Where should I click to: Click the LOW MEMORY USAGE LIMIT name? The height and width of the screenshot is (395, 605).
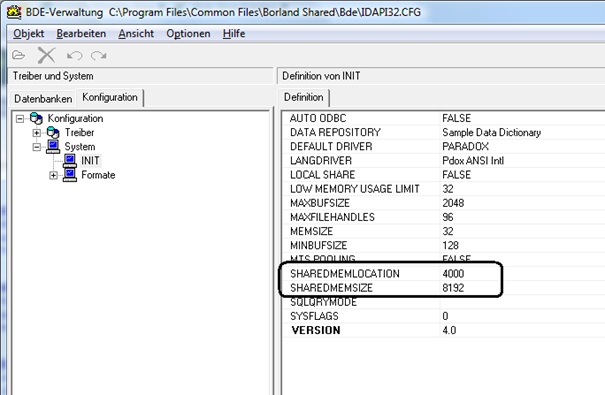pos(355,189)
